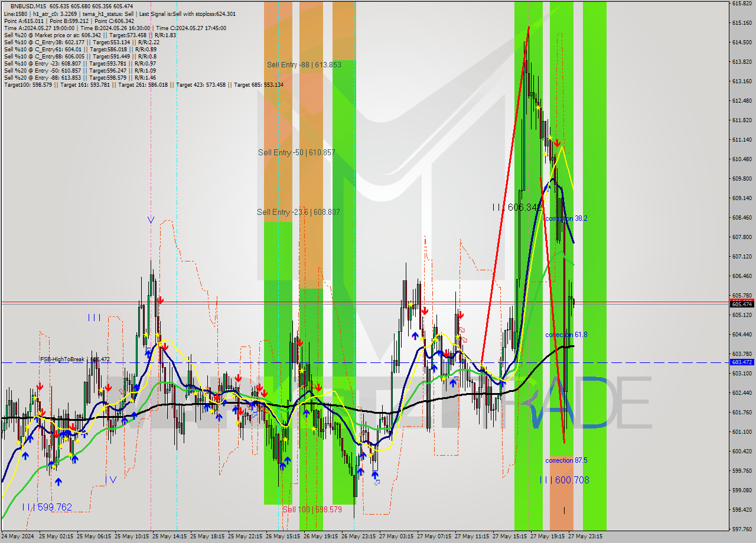Click the current price tag 605.474

click(x=742, y=304)
